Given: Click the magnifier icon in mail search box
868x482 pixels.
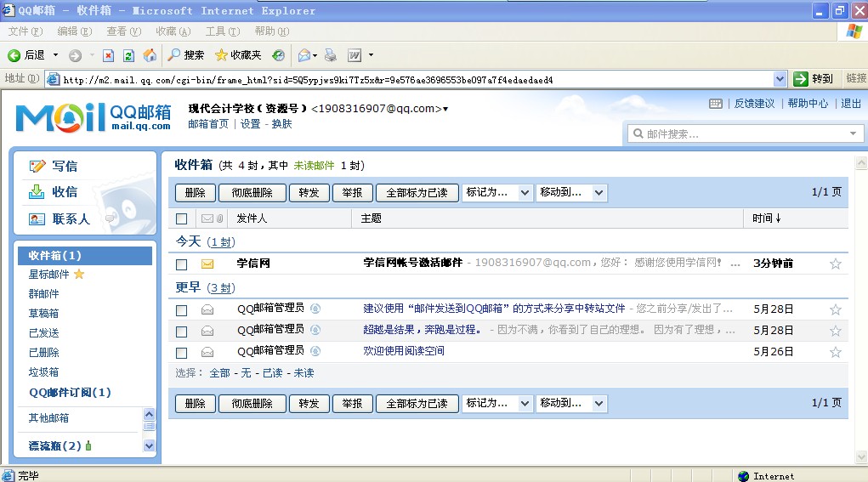Looking at the screenshot, I should [638, 133].
